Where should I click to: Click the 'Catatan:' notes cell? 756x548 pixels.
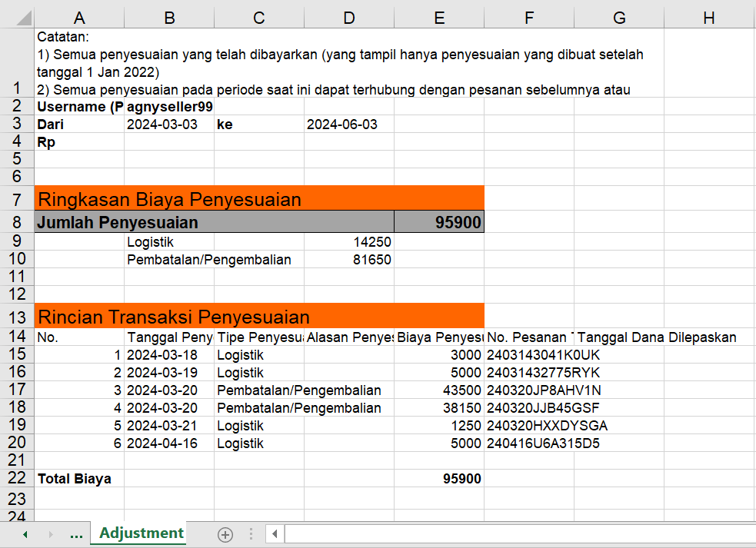click(x=349, y=63)
